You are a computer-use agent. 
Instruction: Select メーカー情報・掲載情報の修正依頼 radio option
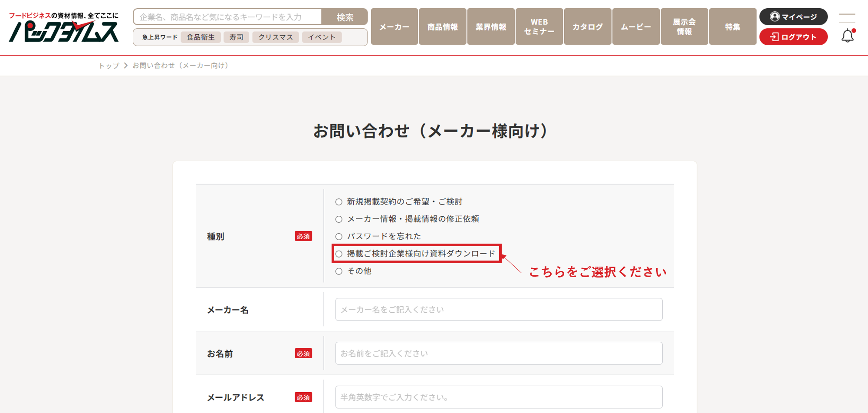click(x=339, y=219)
